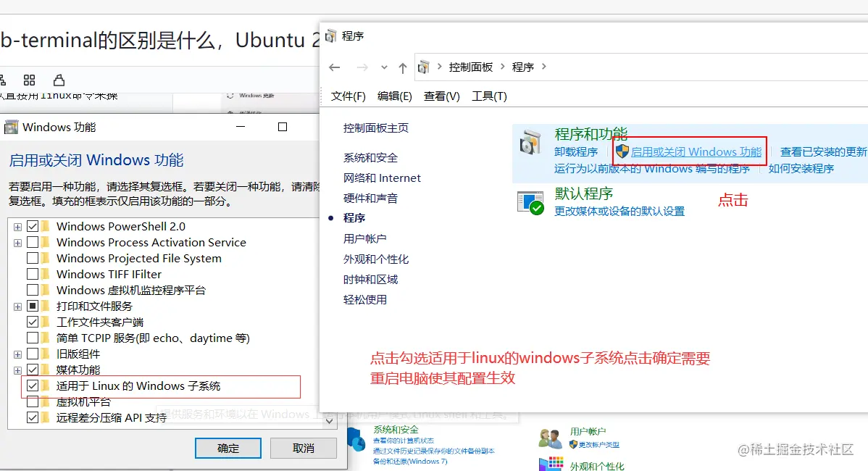Click the 默认程序 icon

click(x=531, y=203)
